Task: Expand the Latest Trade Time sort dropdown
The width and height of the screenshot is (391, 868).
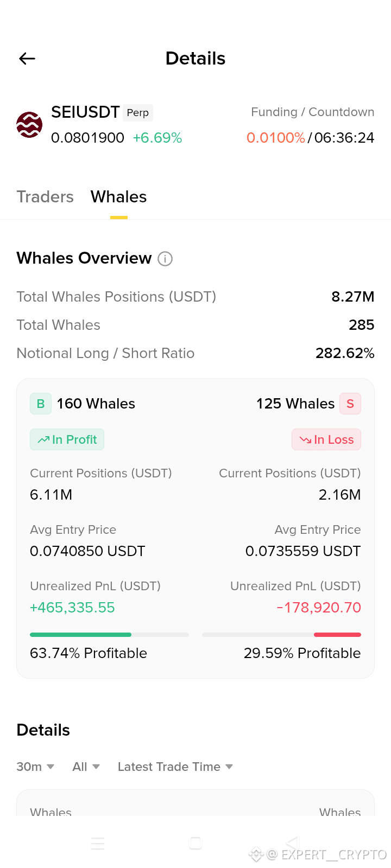Action: click(175, 767)
